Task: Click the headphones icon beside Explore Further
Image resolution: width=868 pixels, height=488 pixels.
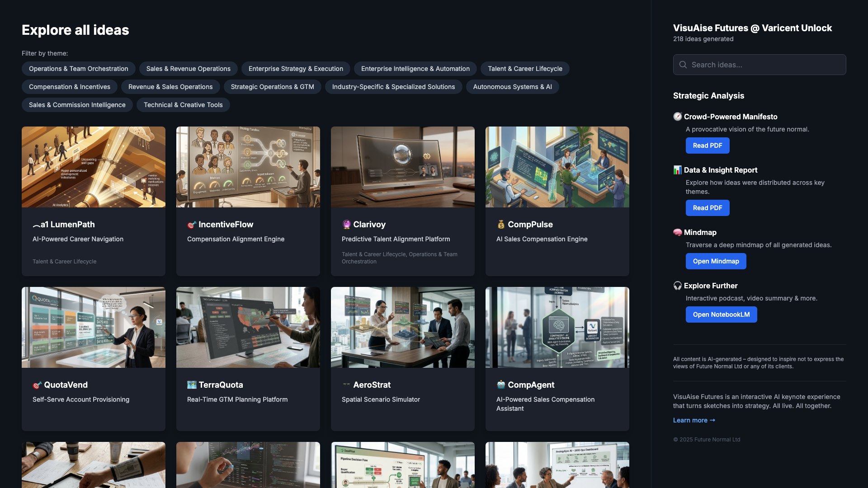Action: 677,286
